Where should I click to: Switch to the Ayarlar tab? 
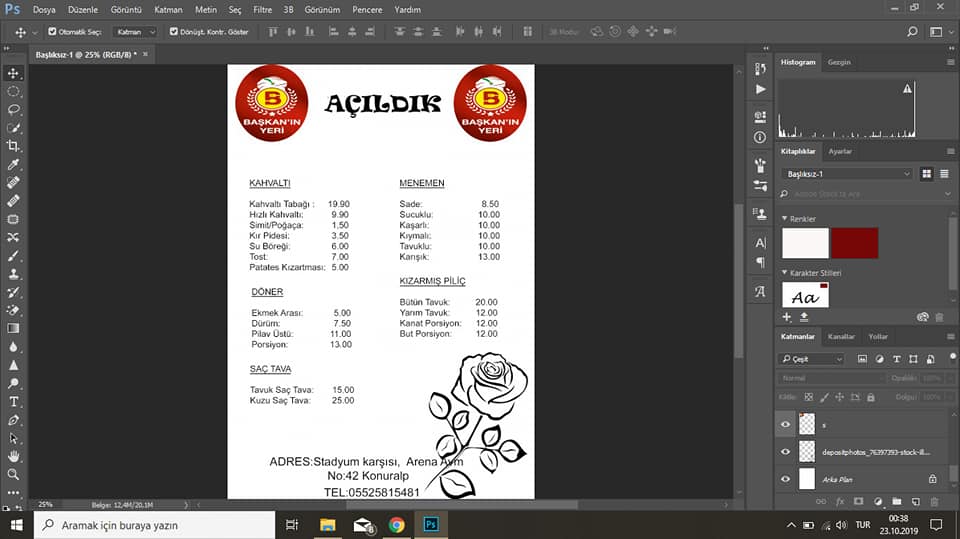[x=840, y=151]
